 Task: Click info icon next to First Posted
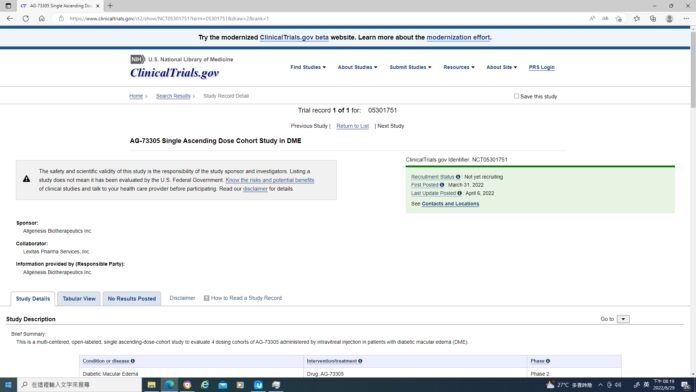click(x=442, y=185)
